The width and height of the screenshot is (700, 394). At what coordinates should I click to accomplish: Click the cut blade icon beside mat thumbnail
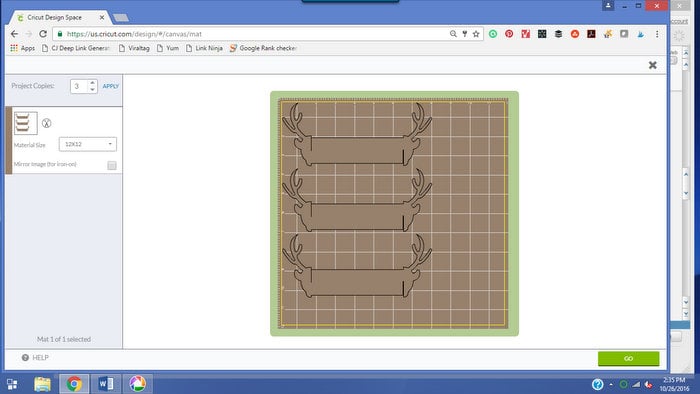46,123
